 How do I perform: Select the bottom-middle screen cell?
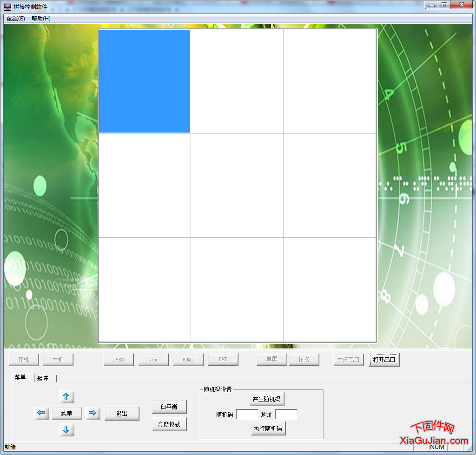point(237,290)
